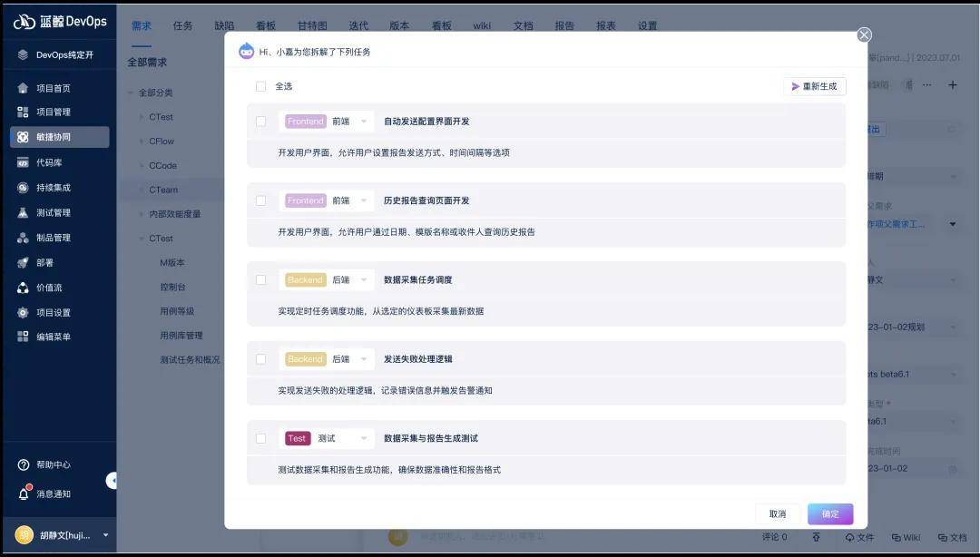The width and height of the screenshot is (980, 557).
Task: Switch to the 迭代 tab
Action: 358,25
